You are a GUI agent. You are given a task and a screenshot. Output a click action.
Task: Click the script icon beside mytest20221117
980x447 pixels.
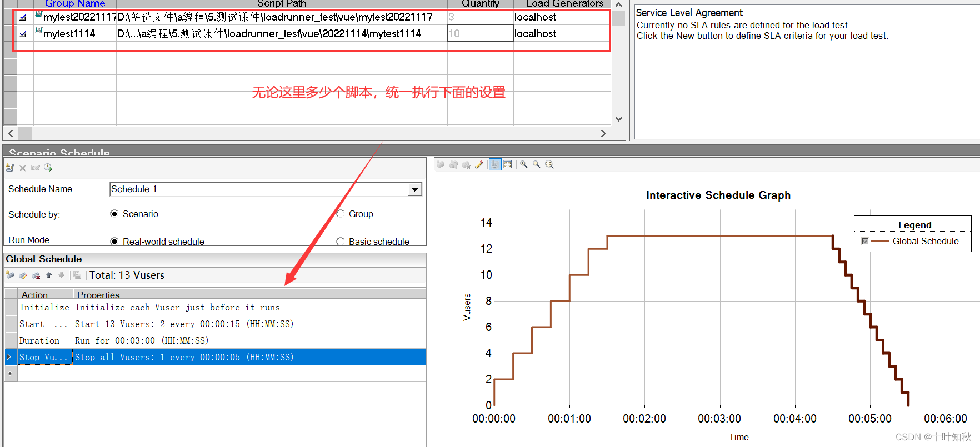point(38,14)
